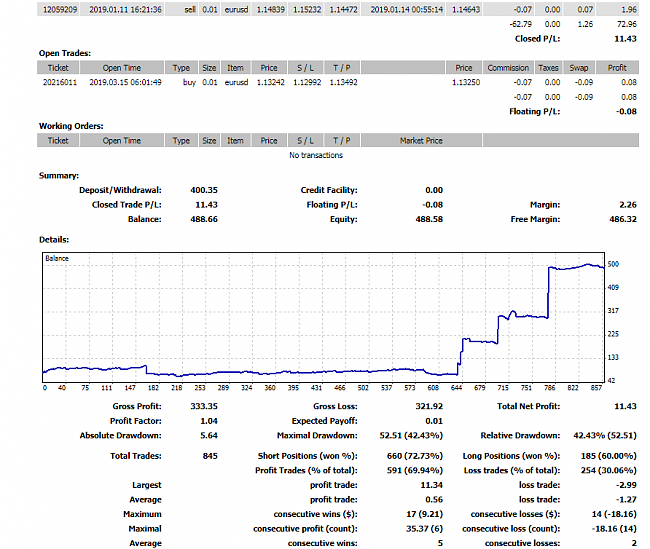Click the Open Time header in Working Orders
This screenshot has height=549, width=650.
pyautogui.click(x=122, y=141)
